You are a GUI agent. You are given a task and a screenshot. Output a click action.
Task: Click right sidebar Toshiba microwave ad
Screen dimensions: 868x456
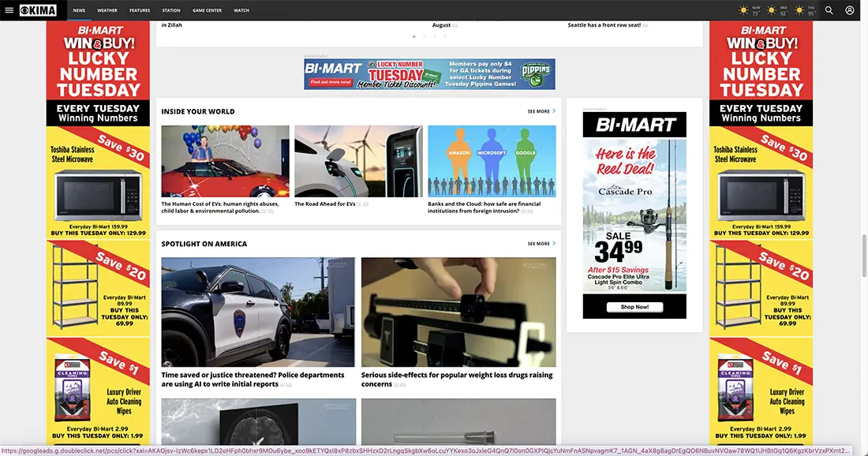coord(761,182)
